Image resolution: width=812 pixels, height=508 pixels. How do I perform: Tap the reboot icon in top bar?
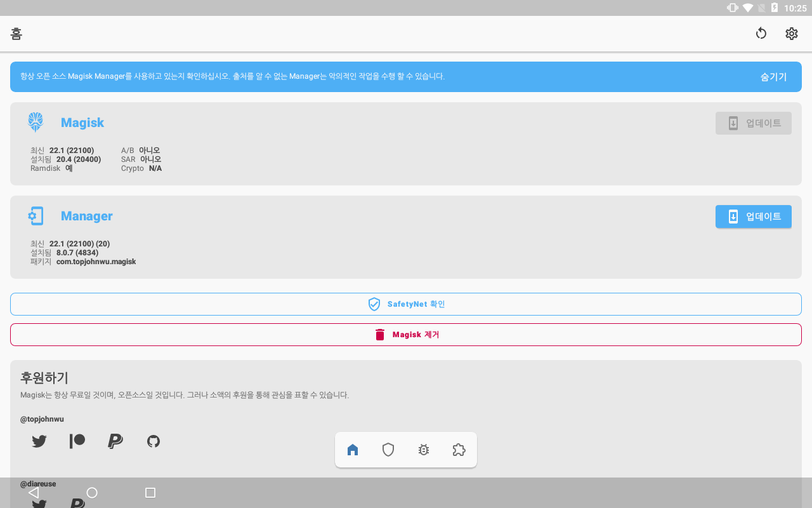pos(761,34)
